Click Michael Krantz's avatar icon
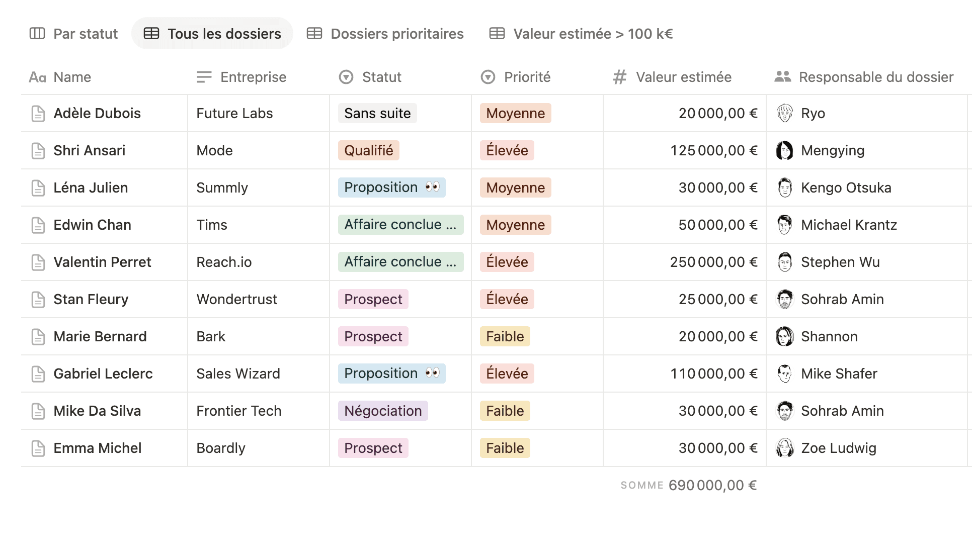972x560 pixels. [784, 225]
